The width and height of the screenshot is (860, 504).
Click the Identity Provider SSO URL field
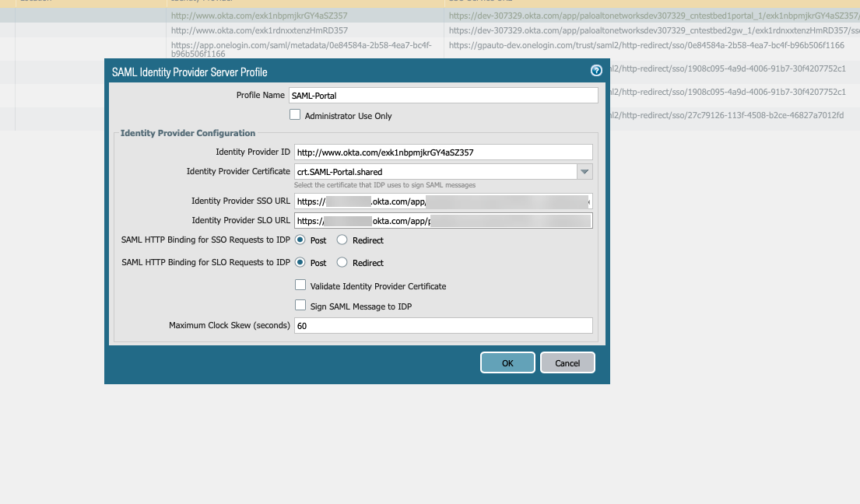pos(443,201)
